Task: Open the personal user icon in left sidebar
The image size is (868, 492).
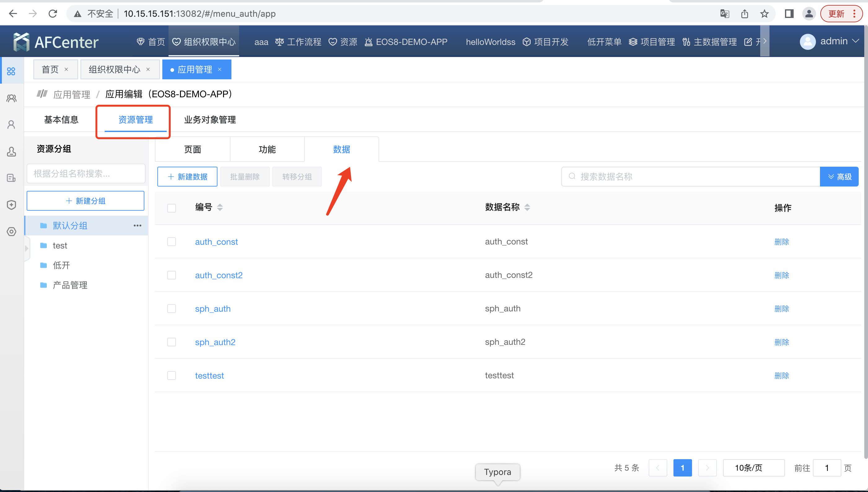Action: (x=11, y=125)
